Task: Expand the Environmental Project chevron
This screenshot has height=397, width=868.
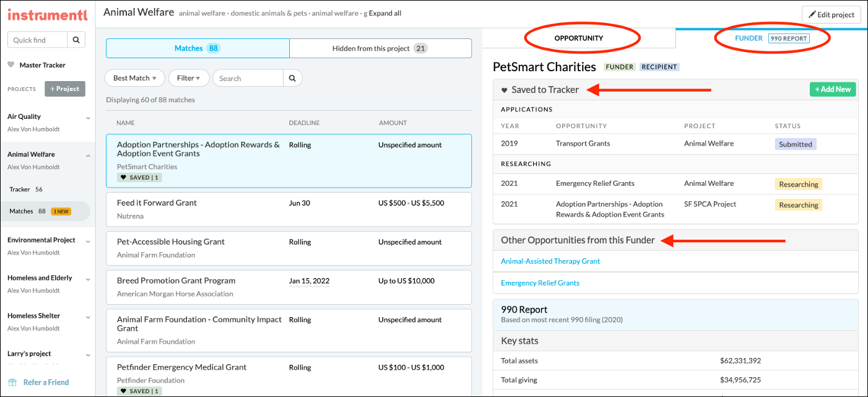Action: 88,240
